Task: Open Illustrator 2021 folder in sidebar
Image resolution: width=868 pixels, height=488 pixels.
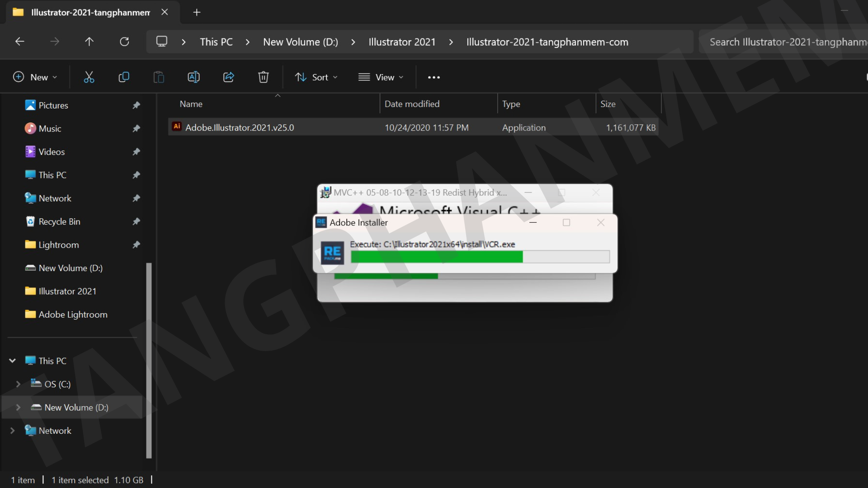Action: [67, 291]
